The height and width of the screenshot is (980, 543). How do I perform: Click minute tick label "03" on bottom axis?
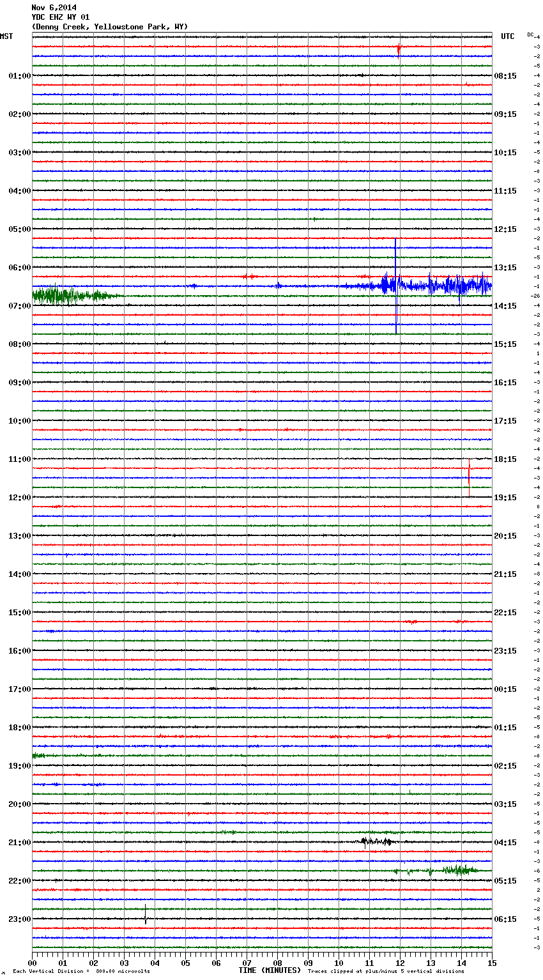click(x=124, y=963)
